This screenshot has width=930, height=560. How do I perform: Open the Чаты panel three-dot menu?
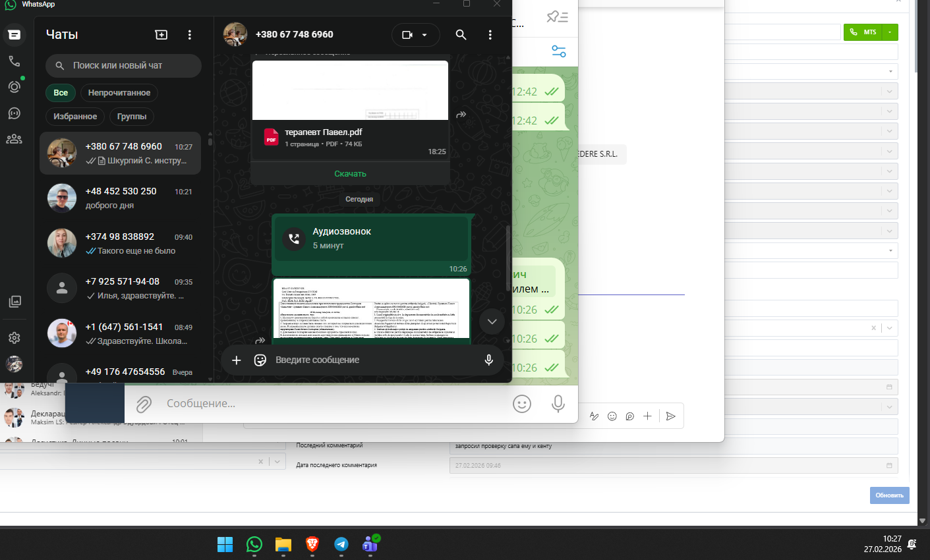(x=190, y=35)
